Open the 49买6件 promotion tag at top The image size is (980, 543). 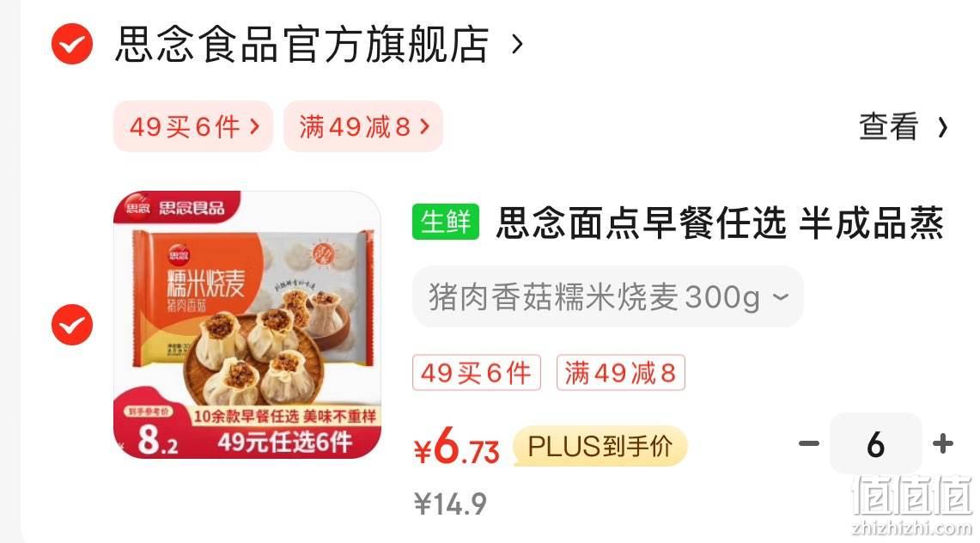pyautogui.click(x=193, y=126)
